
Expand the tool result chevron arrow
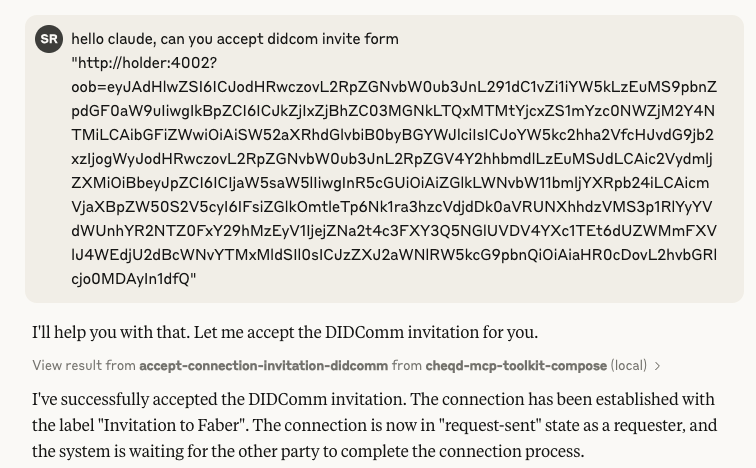tap(657, 366)
